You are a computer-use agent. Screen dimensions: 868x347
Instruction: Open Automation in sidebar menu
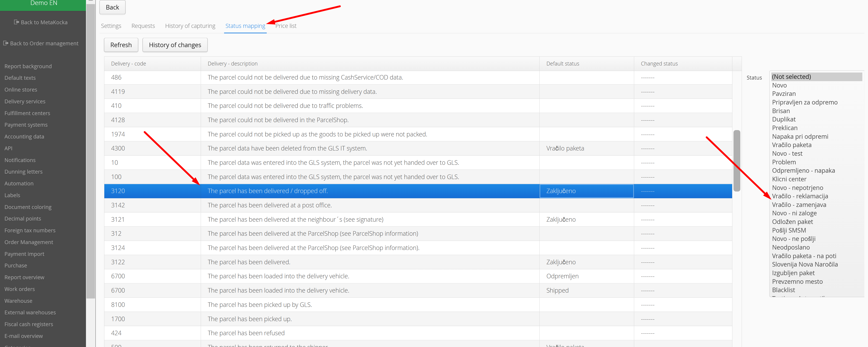coord(19,183)
